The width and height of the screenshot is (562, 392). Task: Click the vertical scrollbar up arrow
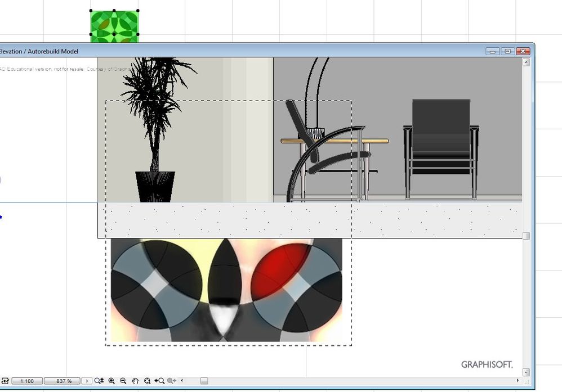point(526,62)
